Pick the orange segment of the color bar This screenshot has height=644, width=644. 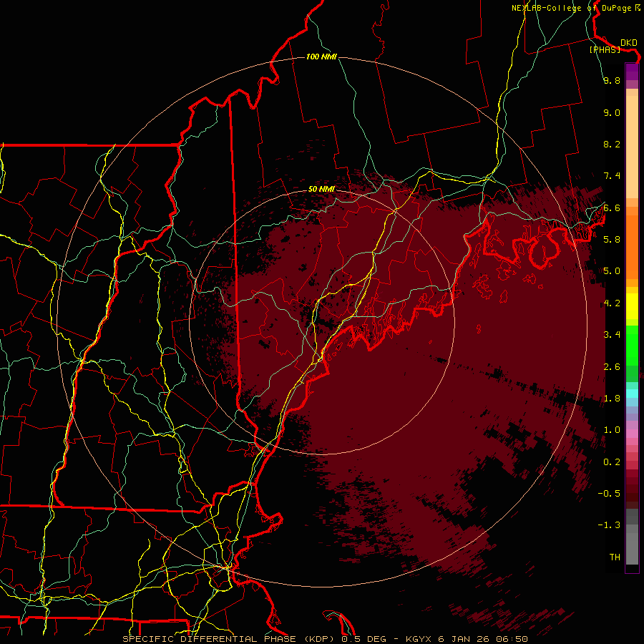coord(632,246)
